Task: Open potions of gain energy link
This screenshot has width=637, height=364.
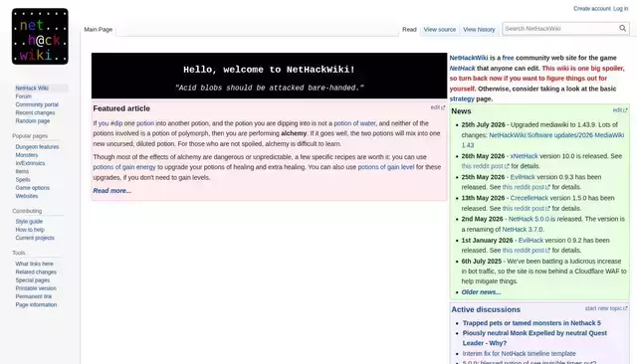Action: tap(124, 167)
